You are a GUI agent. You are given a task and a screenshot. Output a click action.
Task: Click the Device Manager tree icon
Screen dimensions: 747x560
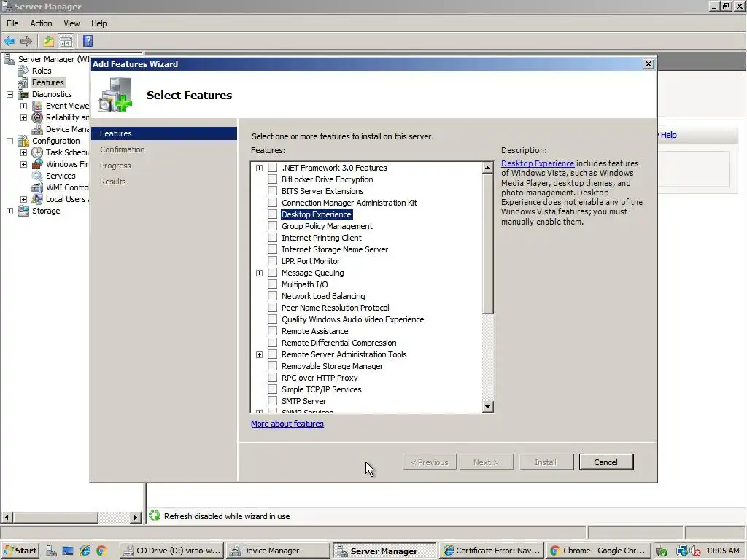[x=37, y=129]
